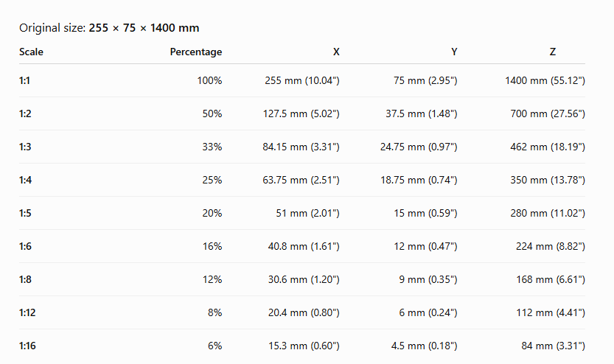This screenshot has width=614, height=364.
Task: Select the Y column header
Action: [x=454, y=52]
